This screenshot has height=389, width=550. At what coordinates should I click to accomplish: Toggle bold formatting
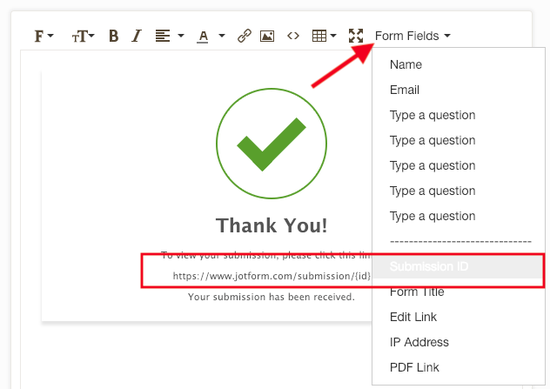point(113,36)
